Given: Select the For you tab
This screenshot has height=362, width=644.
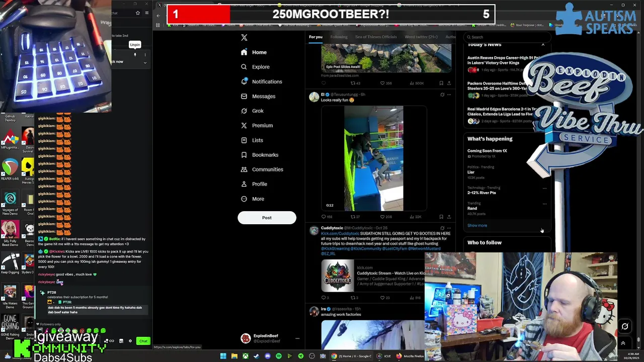Looking at the screenshot, I should click(315, 37).
